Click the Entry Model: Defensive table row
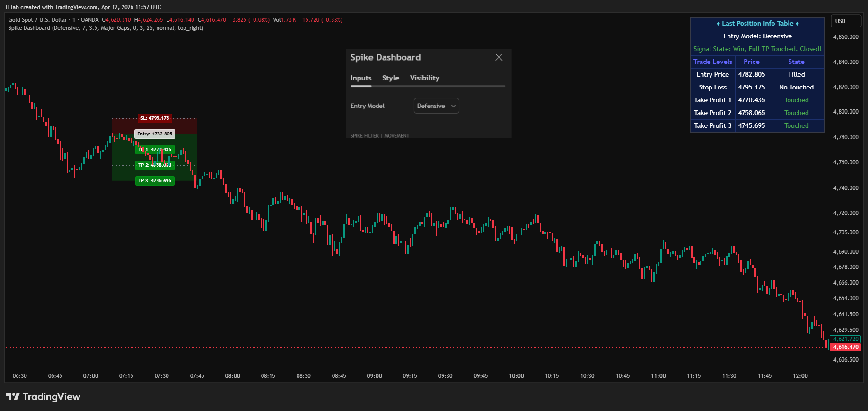Screen dimensions: 868x411 [757, 36]
